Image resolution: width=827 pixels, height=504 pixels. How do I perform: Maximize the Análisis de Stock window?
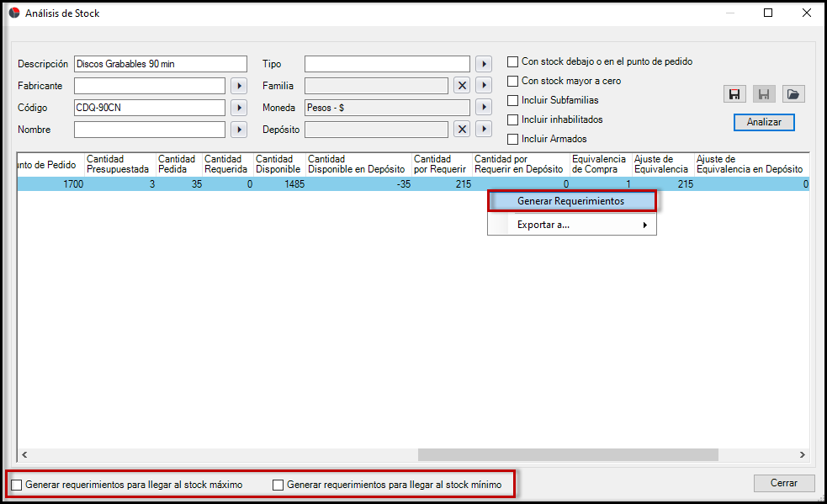(768, 13)
